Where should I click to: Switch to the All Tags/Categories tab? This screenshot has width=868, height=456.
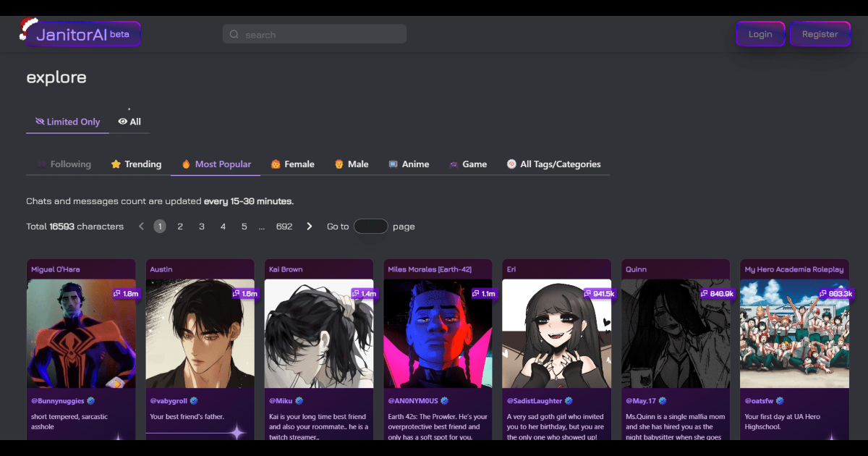click(554, 164)
